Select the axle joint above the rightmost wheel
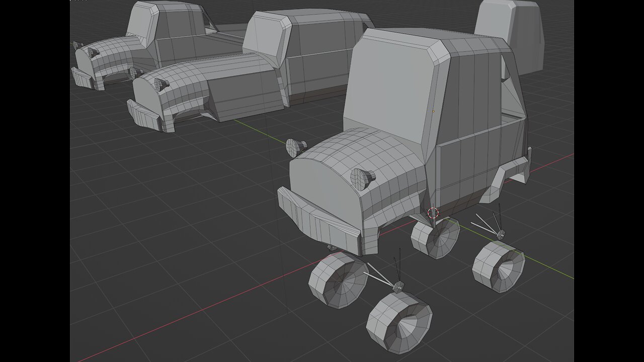Viewport: 644px width, 362px height. click(x=501, y=234)
